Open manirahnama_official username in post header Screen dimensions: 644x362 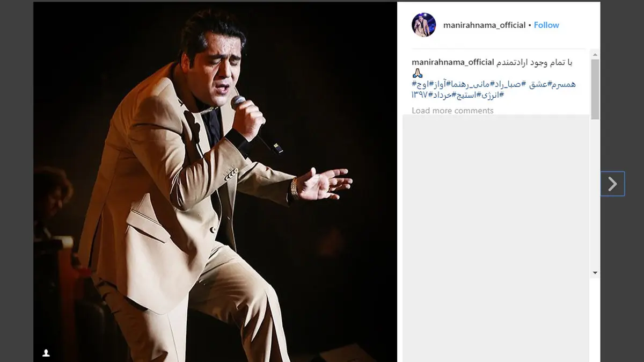tap(484, 25)
